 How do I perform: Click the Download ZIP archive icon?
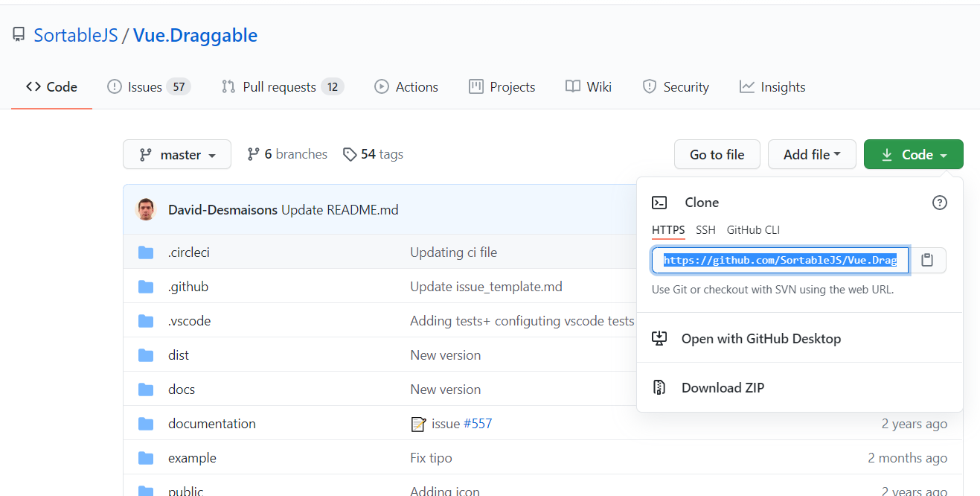coord(659,387)
